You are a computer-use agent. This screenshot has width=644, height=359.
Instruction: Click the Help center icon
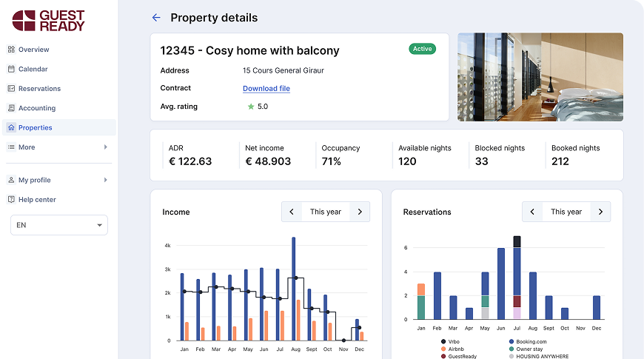[12, 199]
